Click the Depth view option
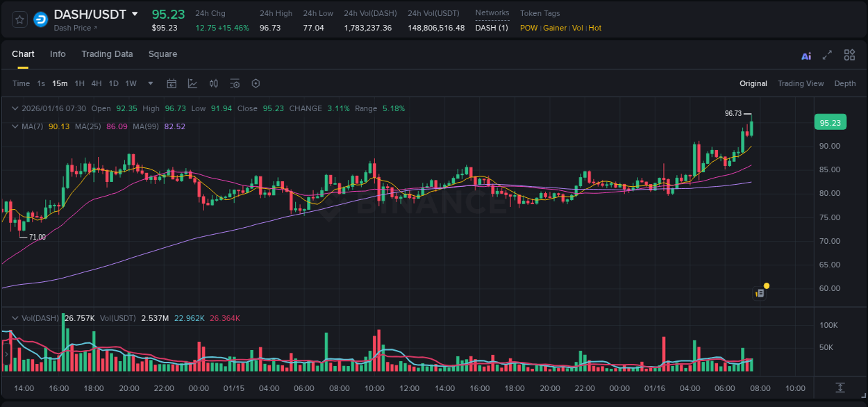This screenshot has height=407, width=868. click(845, 83)
